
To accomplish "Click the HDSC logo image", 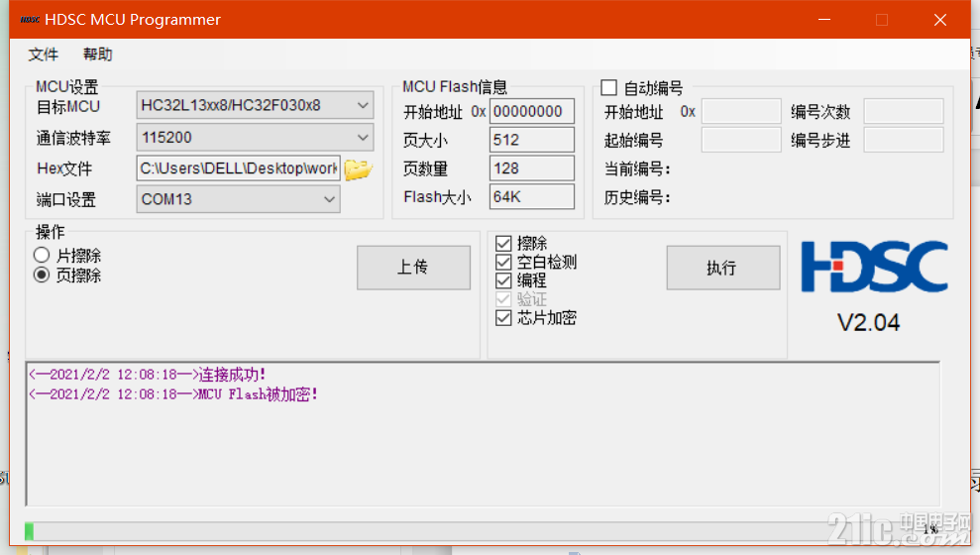I will tap(874, 267).
